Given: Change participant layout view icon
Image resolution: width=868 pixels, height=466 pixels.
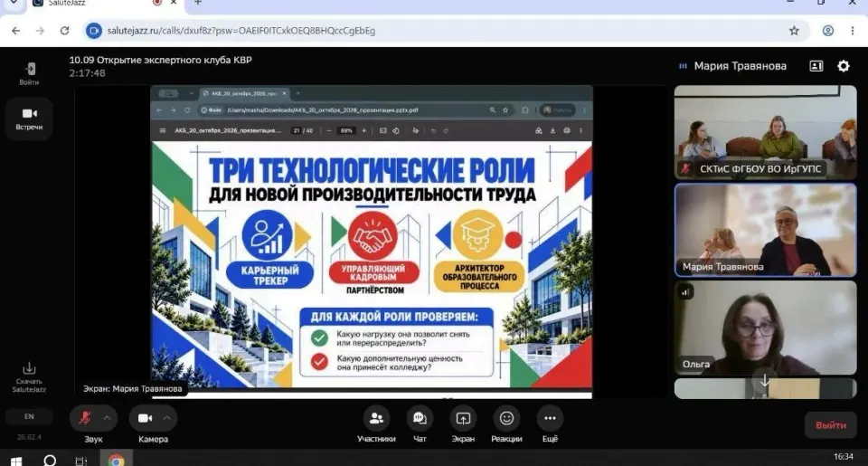Looking at the screenshot, I should point(816,66).
